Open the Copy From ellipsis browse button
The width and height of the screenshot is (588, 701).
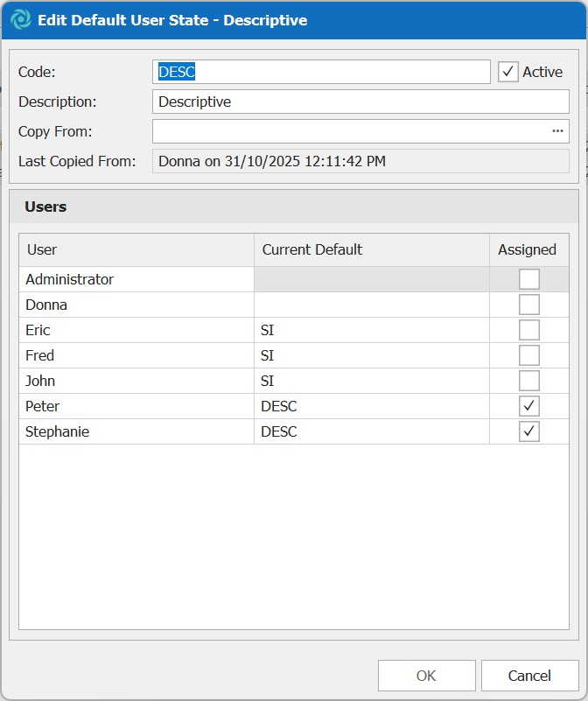(556, 131)
